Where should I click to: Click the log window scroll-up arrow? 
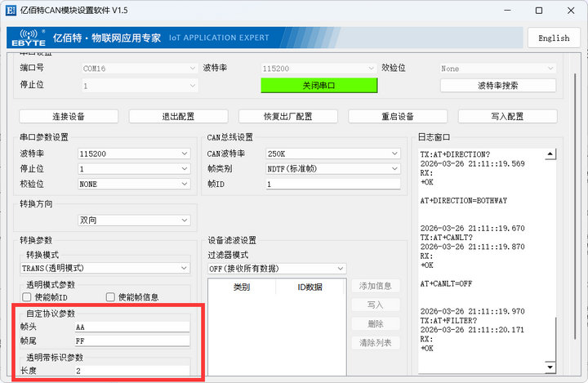coord(550,154)
